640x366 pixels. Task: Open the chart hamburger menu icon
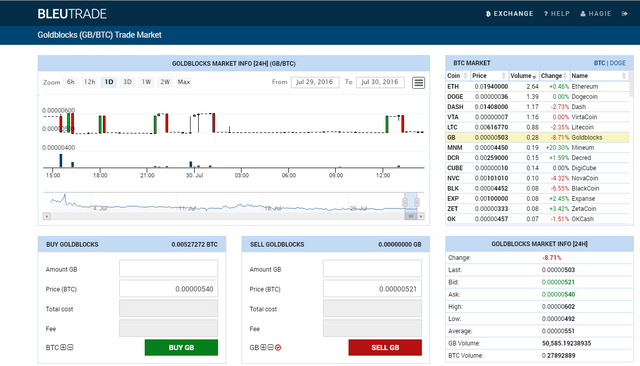coord(418,83)
